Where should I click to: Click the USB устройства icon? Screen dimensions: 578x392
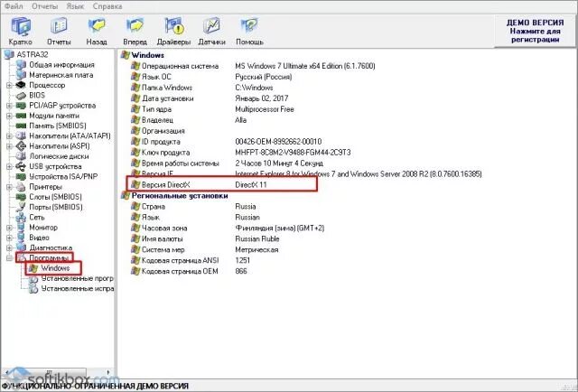point(21,167)
